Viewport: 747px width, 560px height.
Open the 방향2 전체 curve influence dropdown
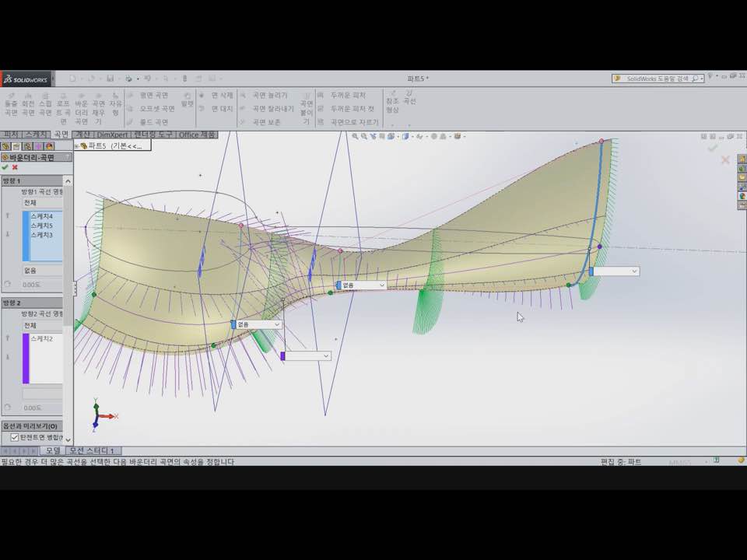click(x=42, y=325)
